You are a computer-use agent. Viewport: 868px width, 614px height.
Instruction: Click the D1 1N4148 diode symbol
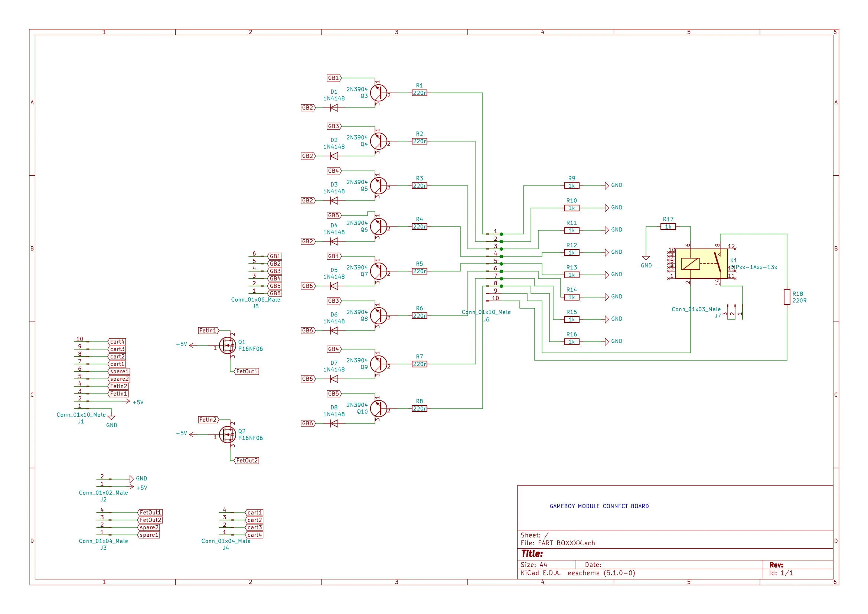point(334,108)
